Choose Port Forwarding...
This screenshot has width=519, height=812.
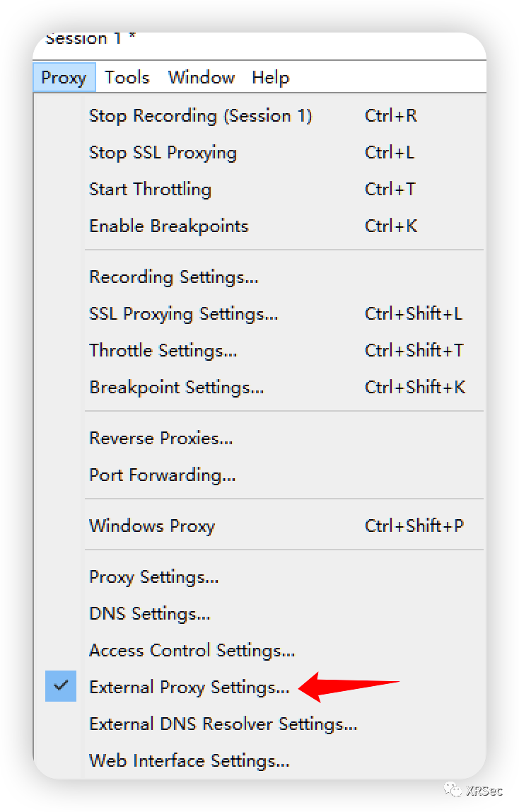click(x=162, y=475)
